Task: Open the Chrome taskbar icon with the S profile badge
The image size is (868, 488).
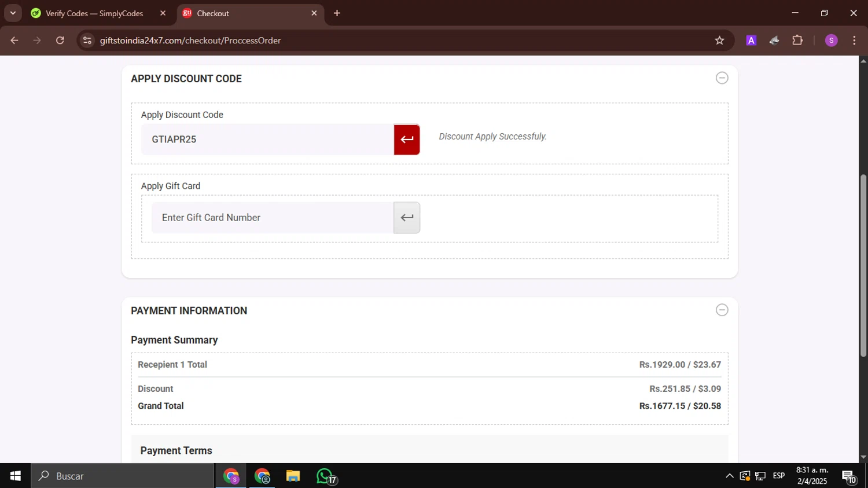Action: [x=231, y=476]
